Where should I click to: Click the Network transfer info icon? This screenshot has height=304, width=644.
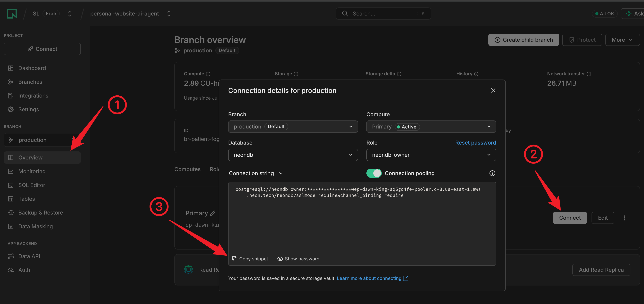(x=589, y=74)
